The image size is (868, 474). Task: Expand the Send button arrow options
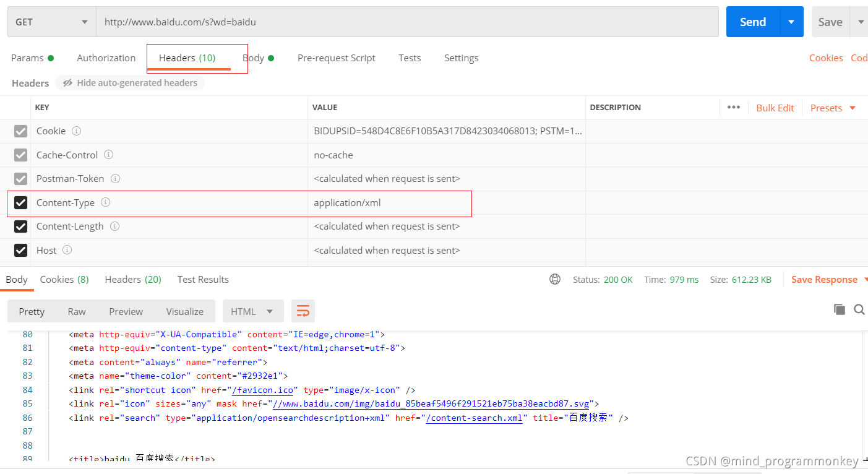pos(791,22)
